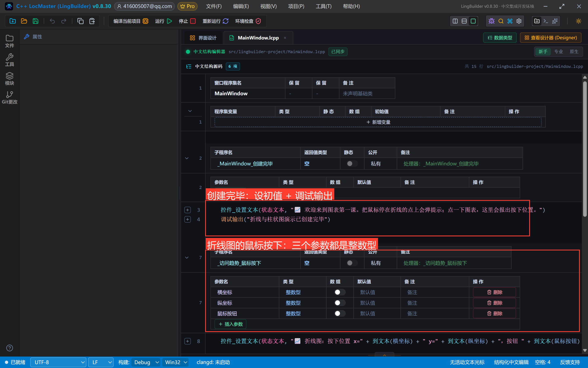
Task: Click the terminal prompt icon
Action: pos(546,21)
